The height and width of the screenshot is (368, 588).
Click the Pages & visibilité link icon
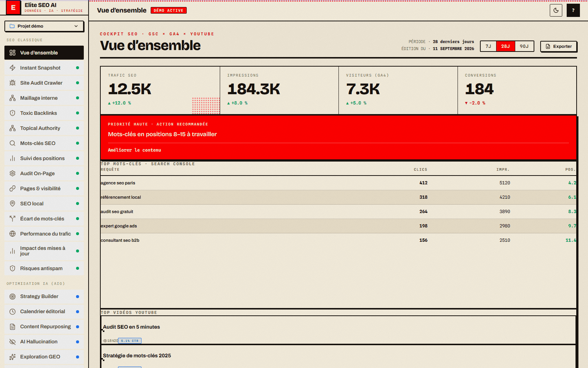(12, 188)
